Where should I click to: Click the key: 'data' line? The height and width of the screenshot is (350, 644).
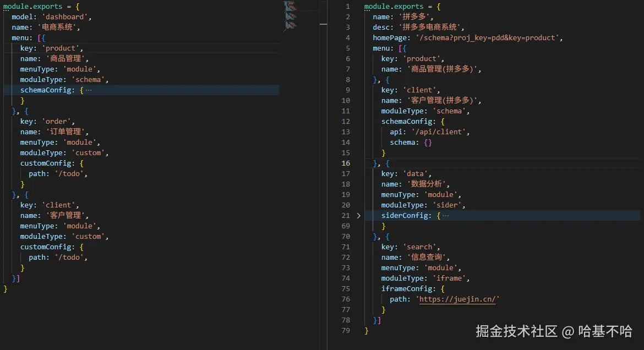click(x=406, y=174)
